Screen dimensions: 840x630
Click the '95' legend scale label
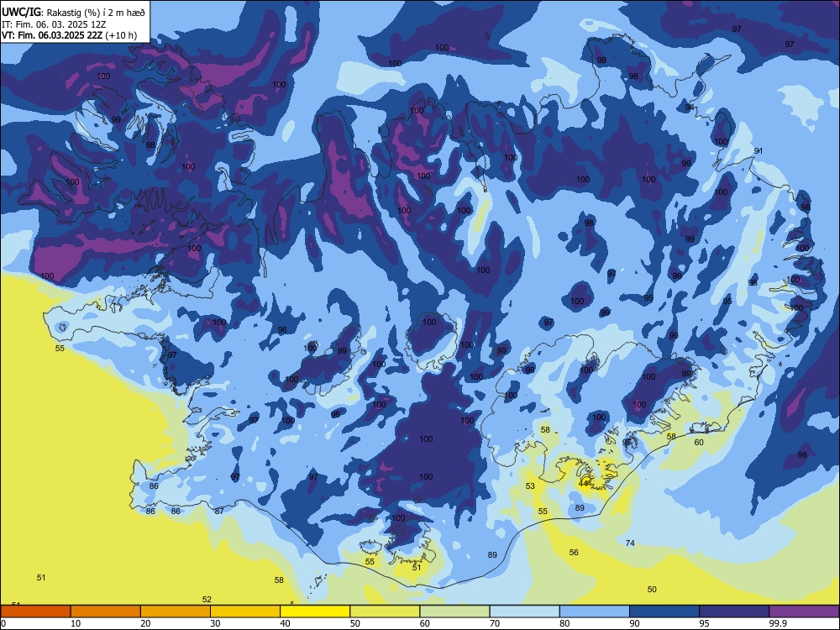[x=704, y=623]
